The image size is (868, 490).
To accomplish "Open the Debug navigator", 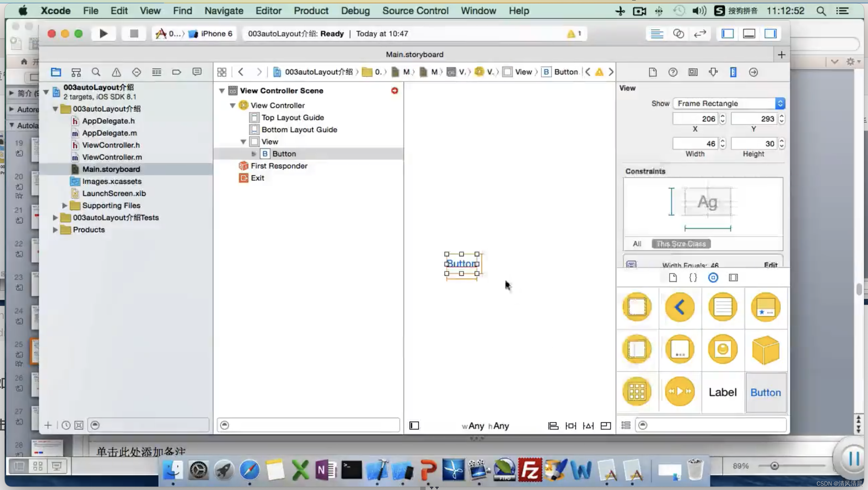I will click(x=157, y=72).
